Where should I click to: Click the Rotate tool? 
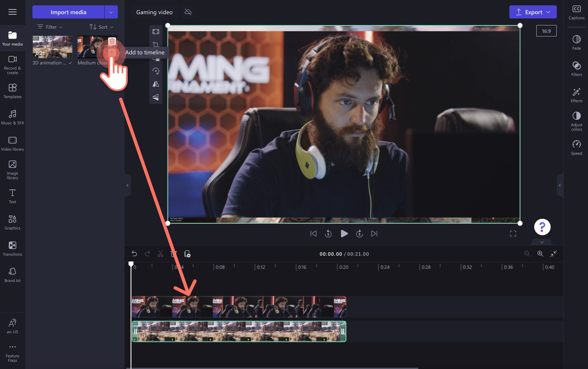tap(156, 71)
